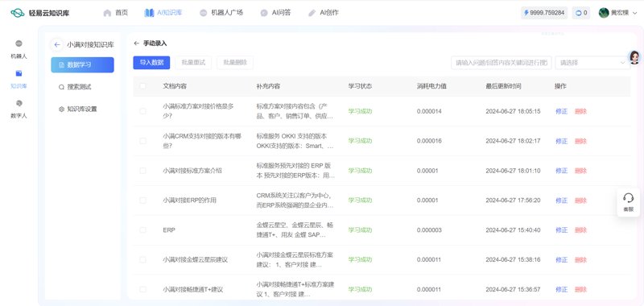
Task: Click the 0.000016 power value cell
Action: click(429, 141)
